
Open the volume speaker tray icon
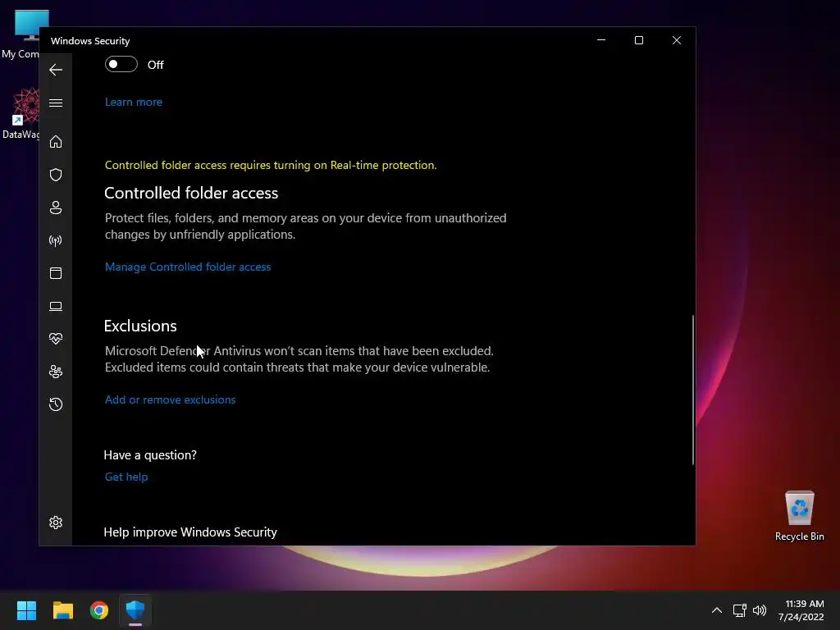(760, 610)
